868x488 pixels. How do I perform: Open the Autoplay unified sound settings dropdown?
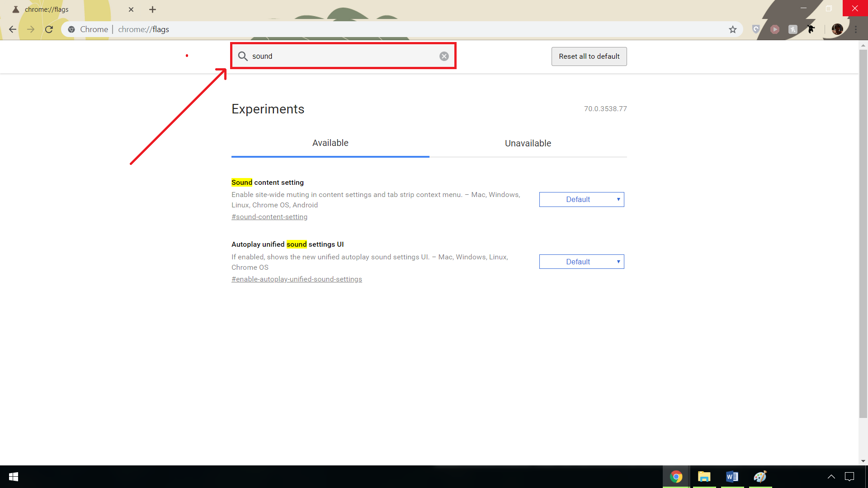click(x=581, y=262)
